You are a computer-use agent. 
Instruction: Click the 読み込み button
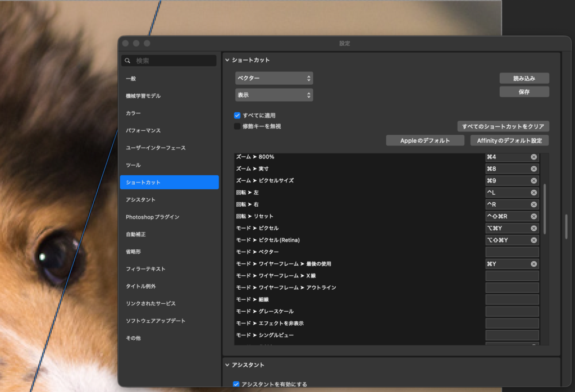pos(524,79)
